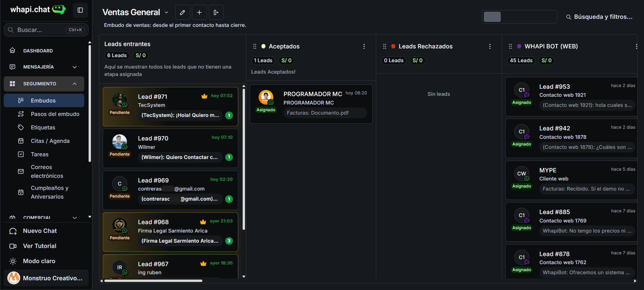Viewport: 644px width, 290px height.
Task: Click the '45 Leads' count badge
Action: (521, 60)
